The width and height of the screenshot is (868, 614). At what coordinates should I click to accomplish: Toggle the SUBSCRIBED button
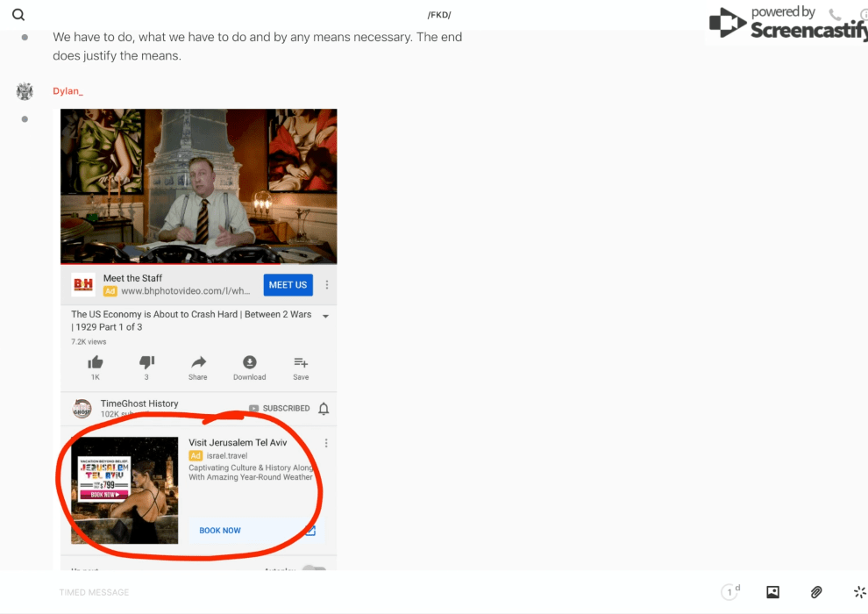(280, 409)
